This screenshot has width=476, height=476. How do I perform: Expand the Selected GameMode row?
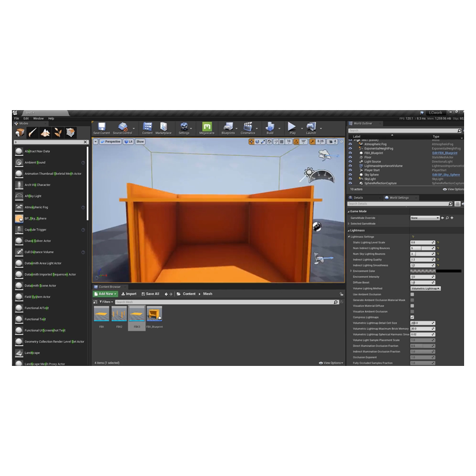pyautogui.click(x=349, y=224)
